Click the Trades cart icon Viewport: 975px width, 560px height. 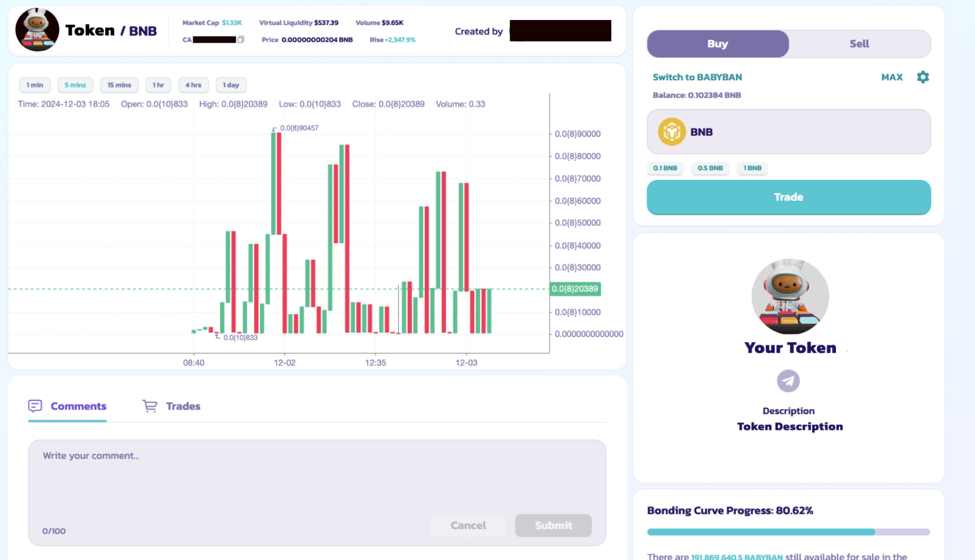coord(150,406)
